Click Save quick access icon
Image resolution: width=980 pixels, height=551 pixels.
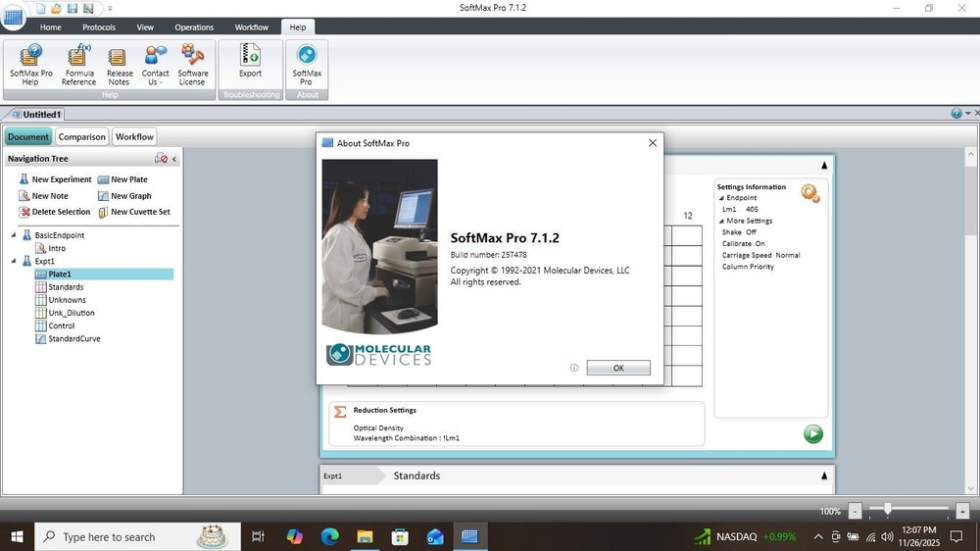point(73,8)
